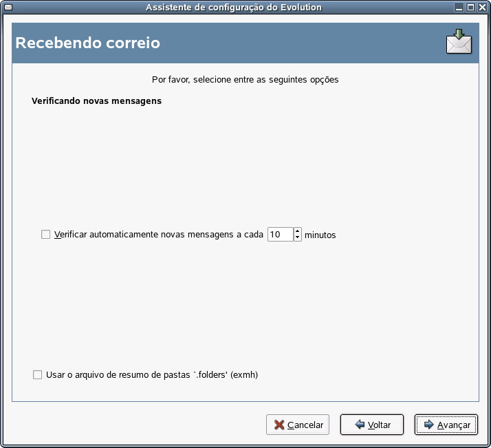Go back with the Voltar button
This screenshot has height=448, width=491.
coord(372,425)
